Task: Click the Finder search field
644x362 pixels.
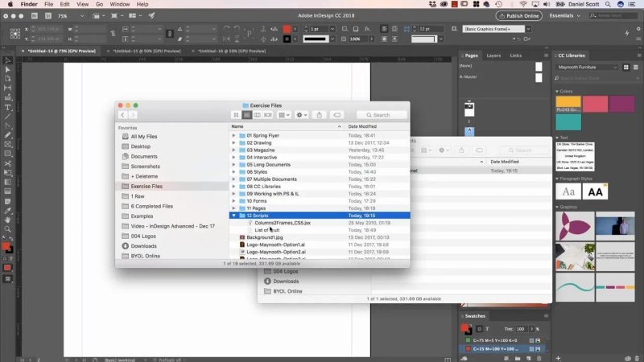Action: pos(382,115)
